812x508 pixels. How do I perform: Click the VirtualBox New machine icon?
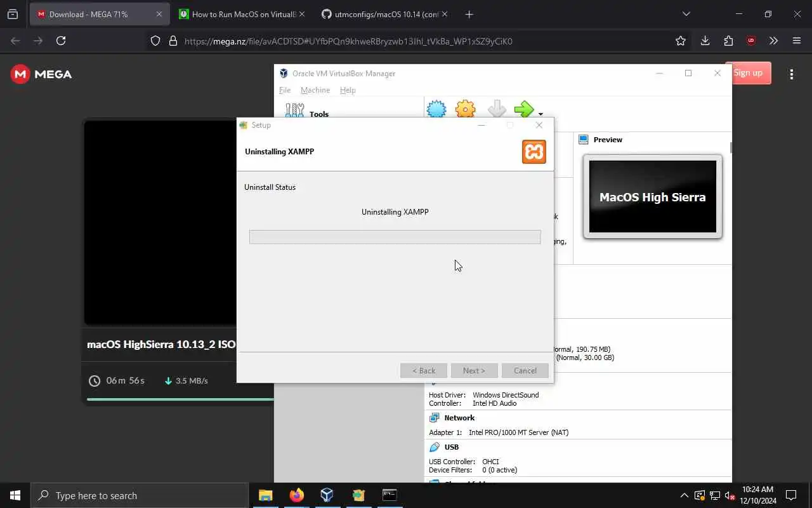point(436,109)
